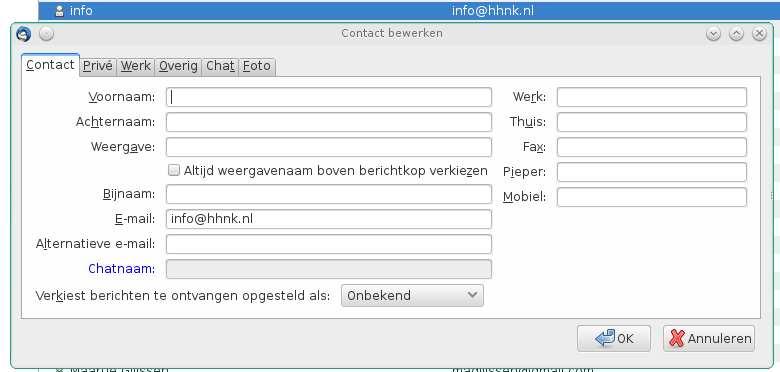Select the Pieper number field
Image resolution: width=780 pixels, height=372 pixels.
[652, 172]
